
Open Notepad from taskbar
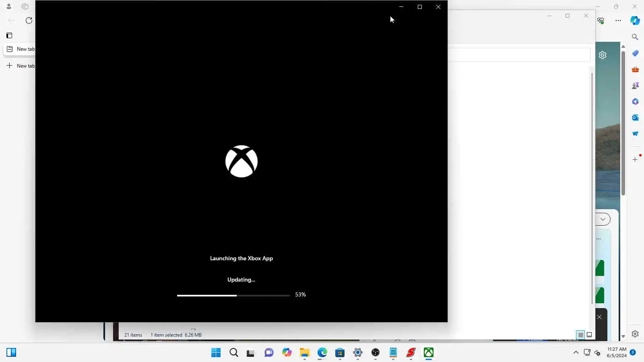(x=393, y=353)
